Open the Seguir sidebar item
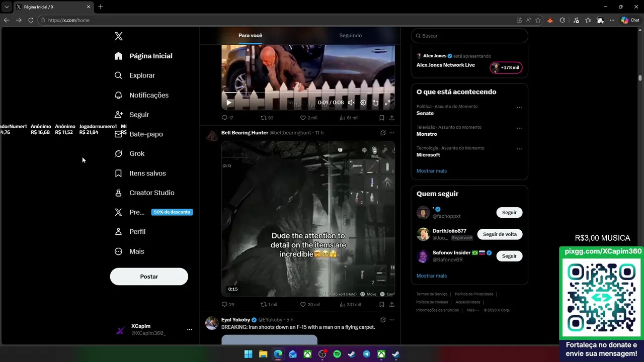The width and height of the screenshot is (644, 362). point(132,115)
